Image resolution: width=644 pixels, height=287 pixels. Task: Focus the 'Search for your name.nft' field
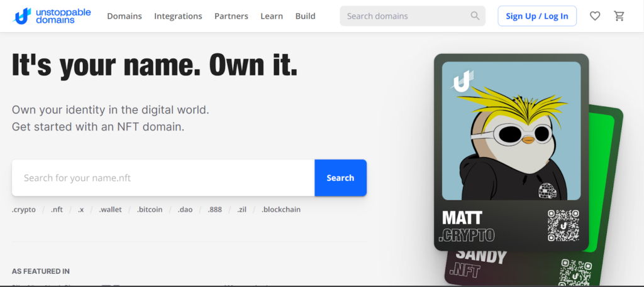point(163,178)
